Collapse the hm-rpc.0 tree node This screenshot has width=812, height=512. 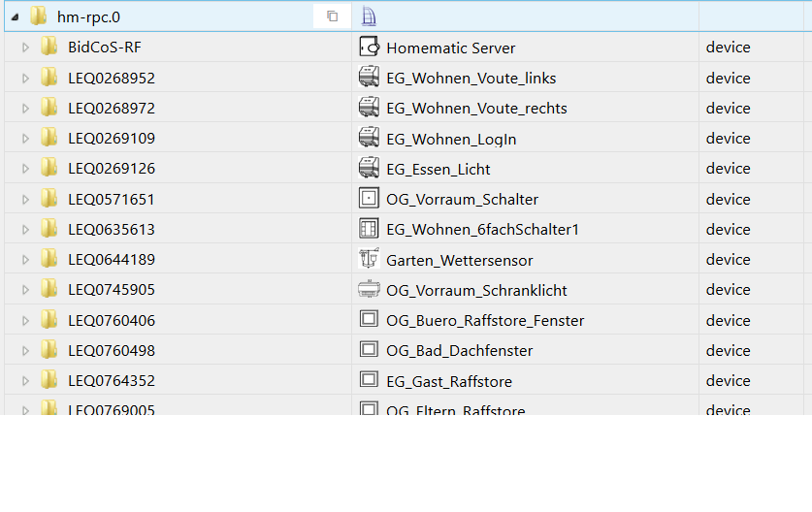click(x=15, y=17)
